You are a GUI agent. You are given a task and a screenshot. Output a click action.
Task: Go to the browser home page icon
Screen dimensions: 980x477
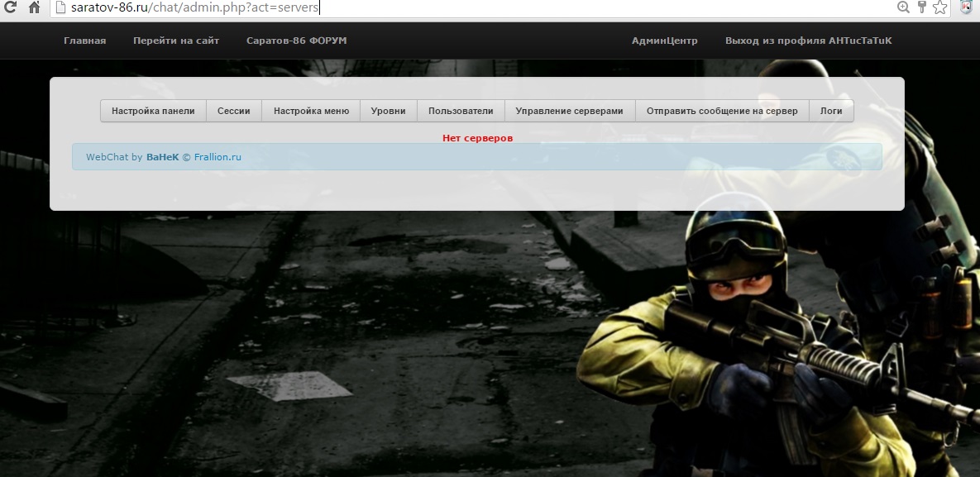[35, 7]
